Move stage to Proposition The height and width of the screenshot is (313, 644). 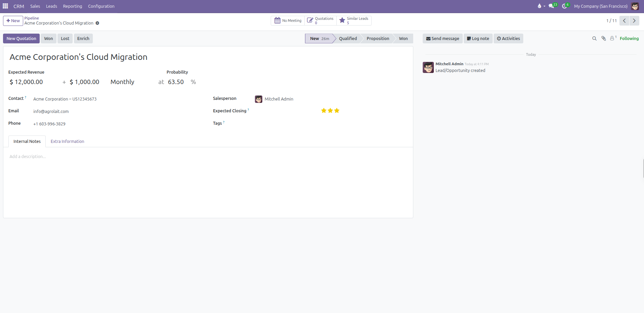pyautogui.click(x=378, y=39)
